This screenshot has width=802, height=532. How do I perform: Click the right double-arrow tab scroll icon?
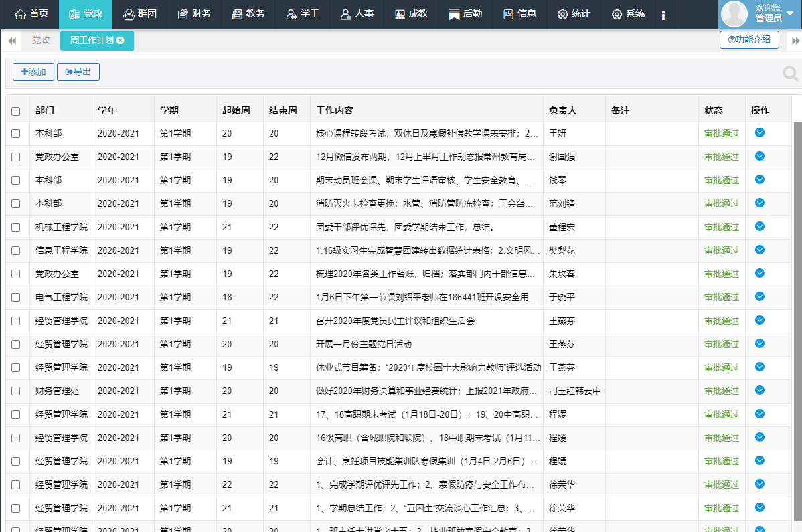[795, 41]
